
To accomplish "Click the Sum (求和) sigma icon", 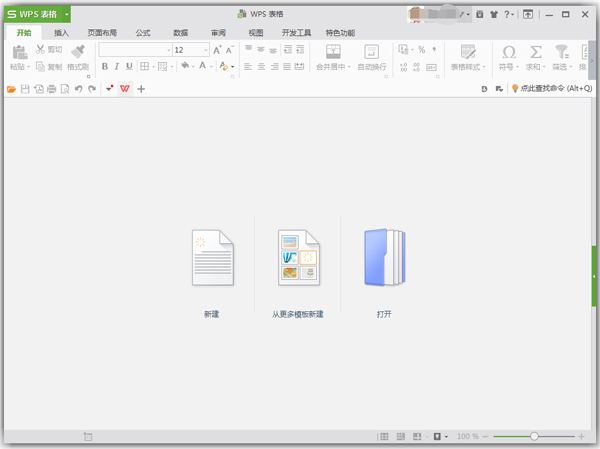I will click(x=536, y=52).
